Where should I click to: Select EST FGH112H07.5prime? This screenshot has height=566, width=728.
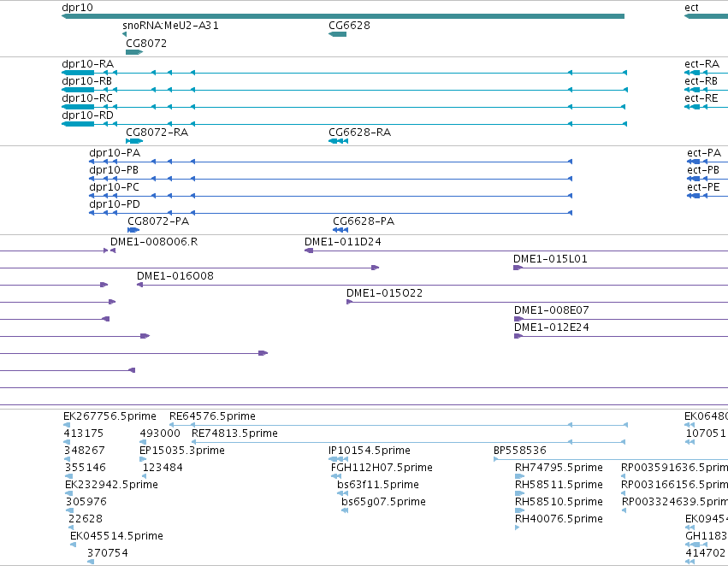(336, 477)
